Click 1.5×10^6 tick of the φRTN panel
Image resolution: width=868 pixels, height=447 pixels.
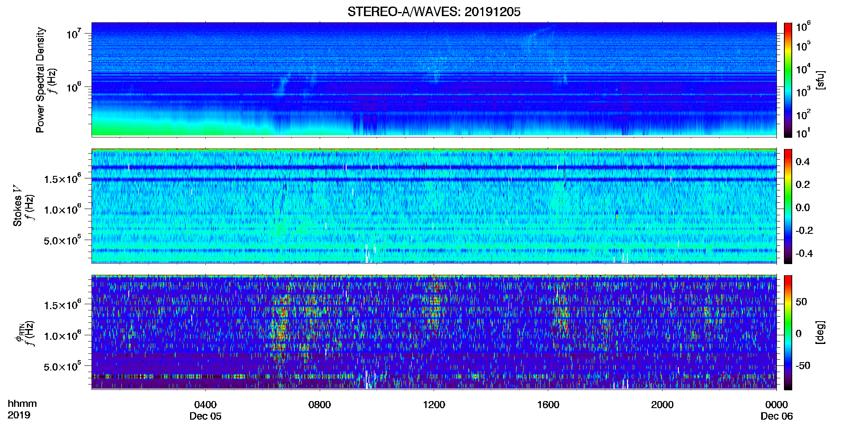coord(63,305)
